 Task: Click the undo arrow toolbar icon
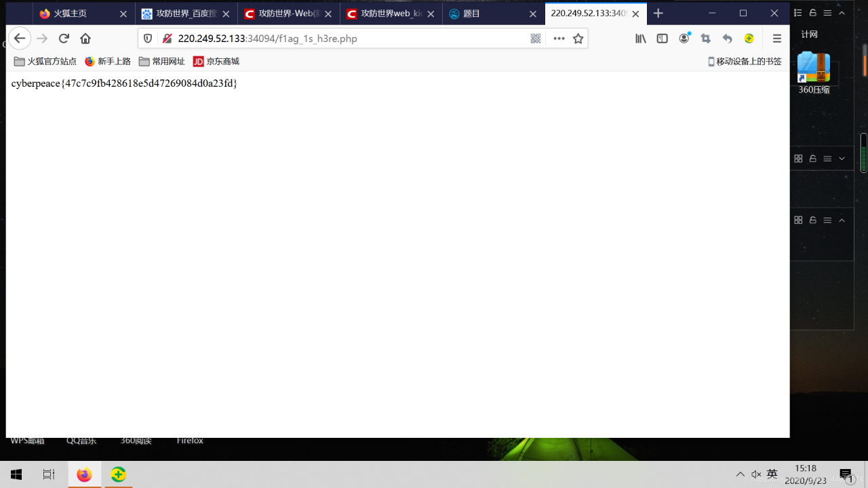point(728,39)
